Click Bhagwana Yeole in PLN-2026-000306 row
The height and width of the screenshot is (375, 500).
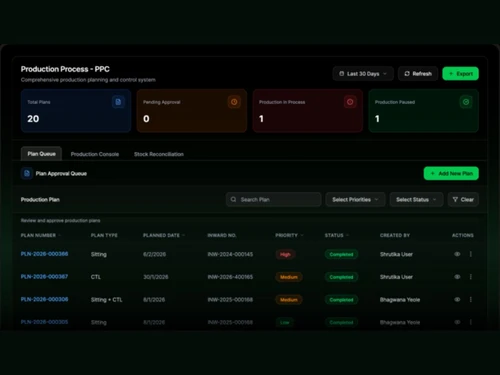(400, 300)
